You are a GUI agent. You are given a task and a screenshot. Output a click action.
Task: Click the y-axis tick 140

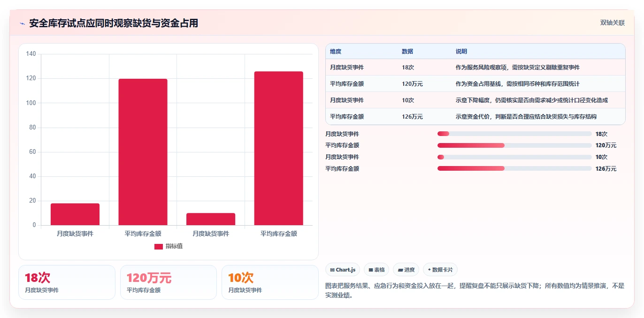coord(31,54)
